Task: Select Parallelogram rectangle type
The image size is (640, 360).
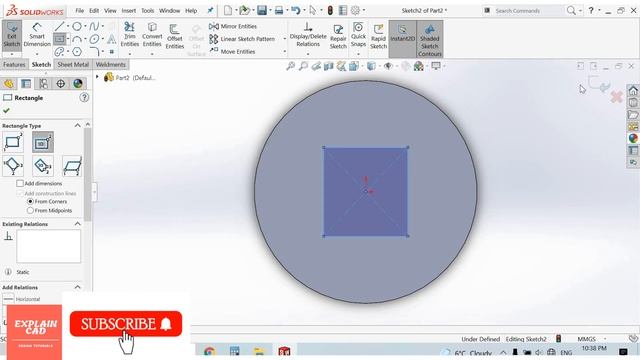Action: (72, 166)
